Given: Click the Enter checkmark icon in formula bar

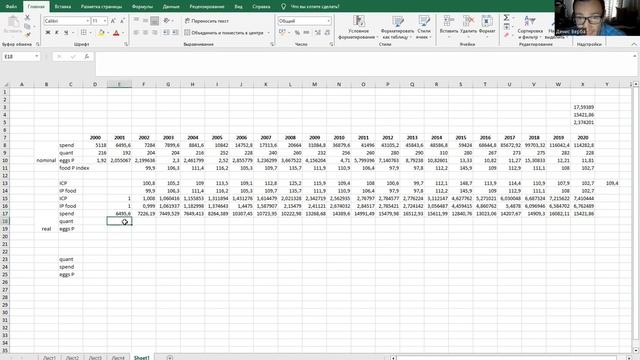Looking at the screenshot, I should click(73, 57).
